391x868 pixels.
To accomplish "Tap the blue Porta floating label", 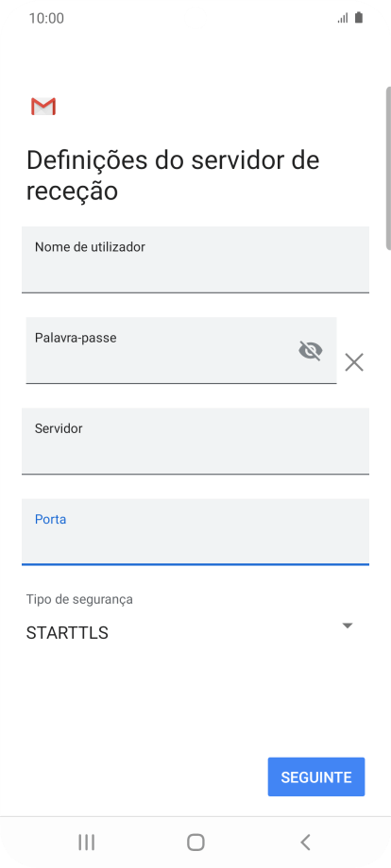I will (x=50, y=519).
